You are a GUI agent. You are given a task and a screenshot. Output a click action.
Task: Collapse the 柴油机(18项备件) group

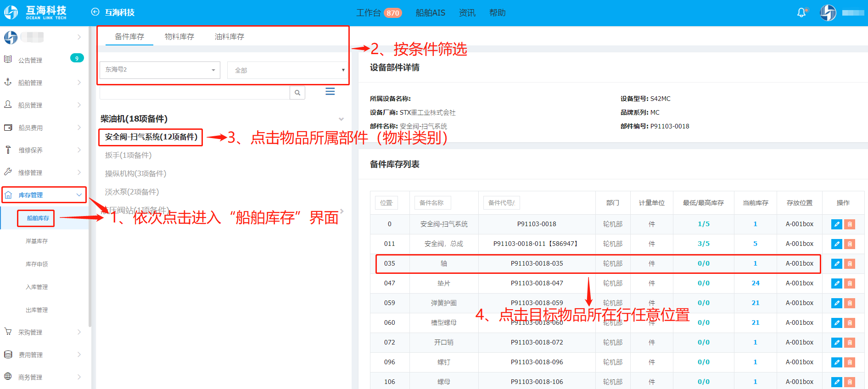tap(341, 119)
